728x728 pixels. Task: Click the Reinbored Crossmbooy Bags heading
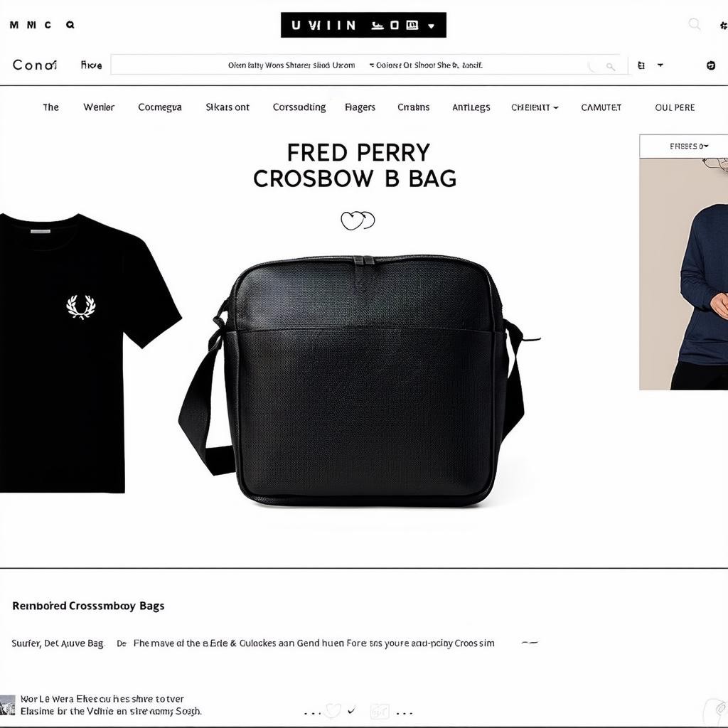[88, 606]
